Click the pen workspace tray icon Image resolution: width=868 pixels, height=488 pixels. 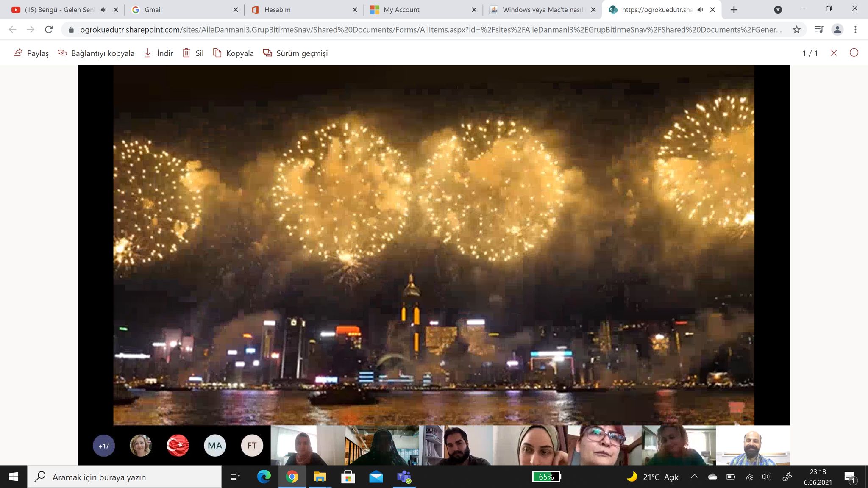(787, 477)
